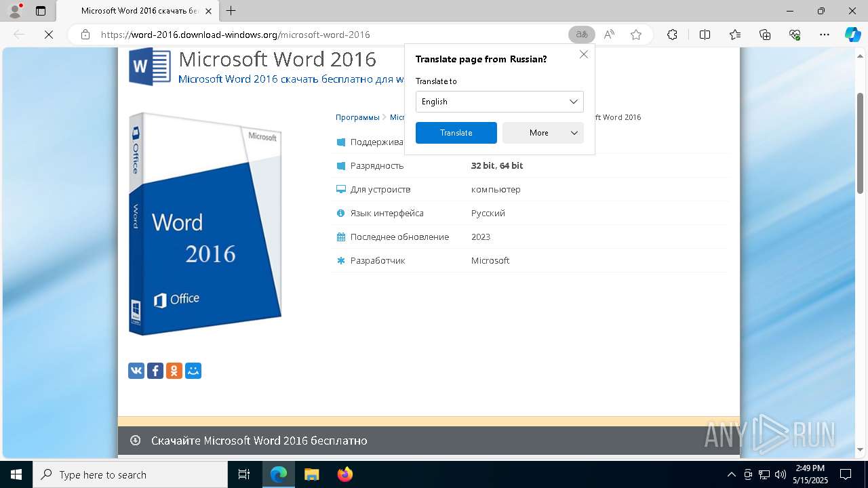Image resolution: width=868 pixels, height=488 pixels.
Task: Open File Explorer from taskbar
Action: (311, 474)
